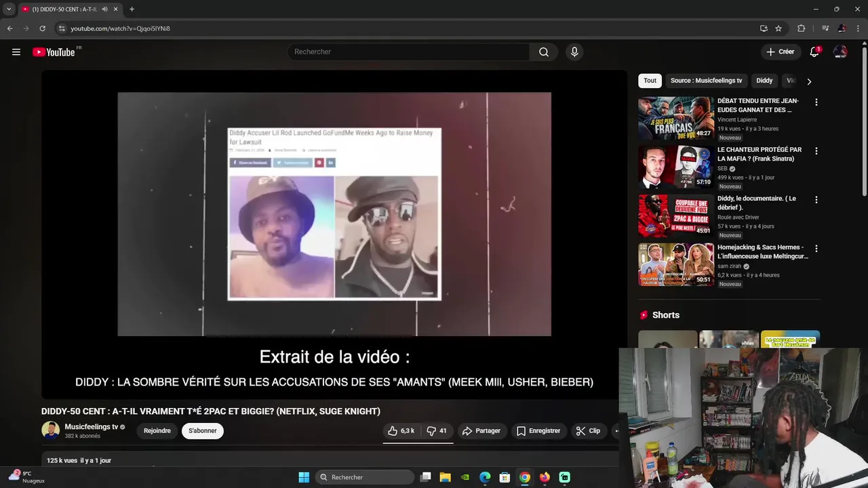The height and width of the screenshot is (488, 868).
Task: Open the Musicfeelings tv channel name link
Action: click(x=91, y=427)
